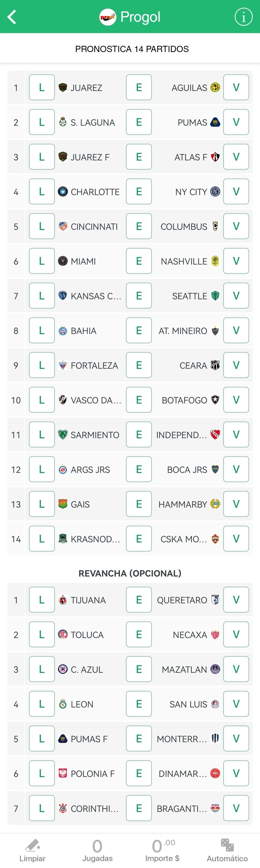Choose E for Toluca vs Necaxa

tap(139, 635)
